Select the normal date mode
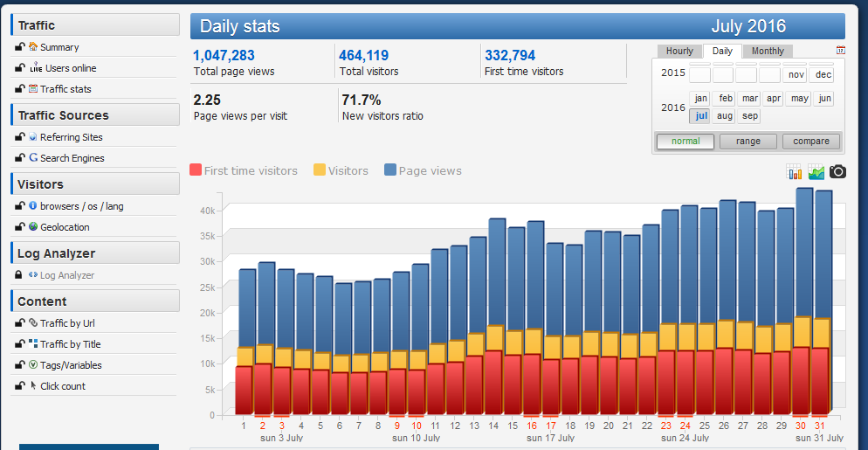Screen dimensions: 868x450 tap(685, 142)
